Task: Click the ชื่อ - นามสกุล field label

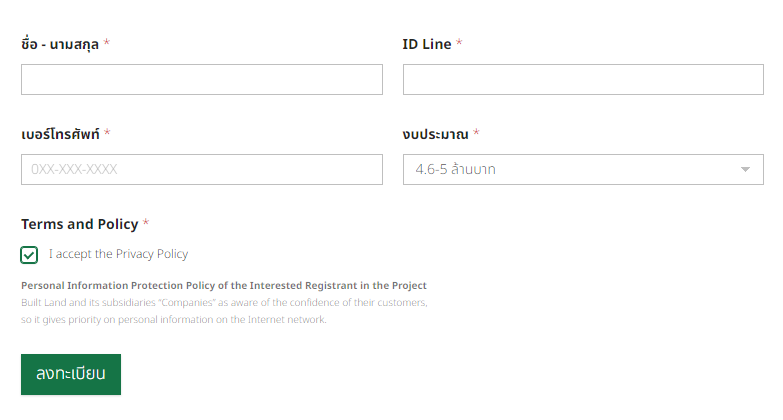Action: point(60,44)
